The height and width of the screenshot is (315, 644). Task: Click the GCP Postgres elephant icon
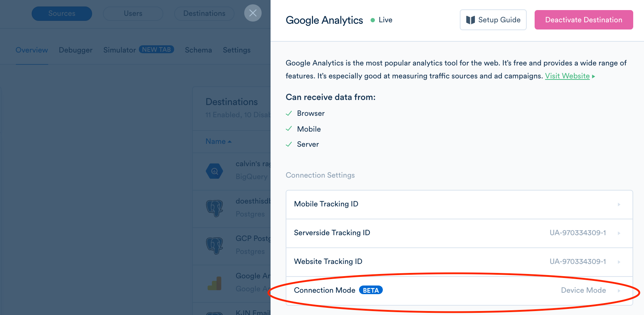tap(214, 246)
